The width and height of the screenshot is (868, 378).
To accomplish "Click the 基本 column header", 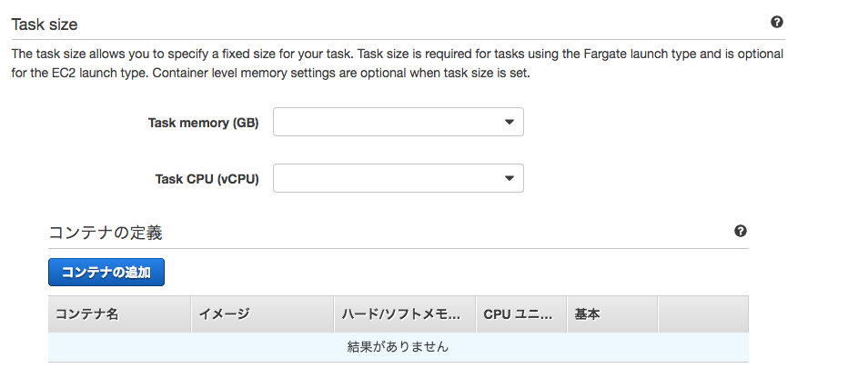I will coord(612,314).
